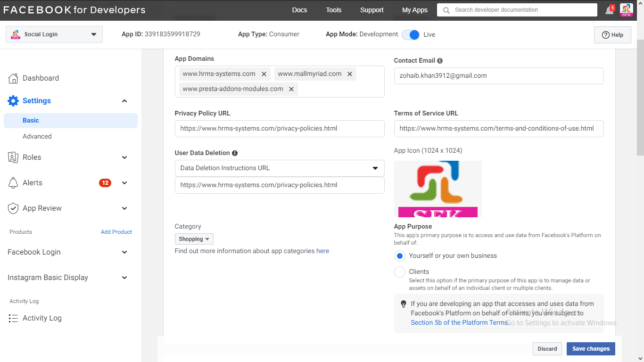This screenshot has height=362, width=644.
Task: Click the Dashboard house icon
Action: tap(13, 78)
